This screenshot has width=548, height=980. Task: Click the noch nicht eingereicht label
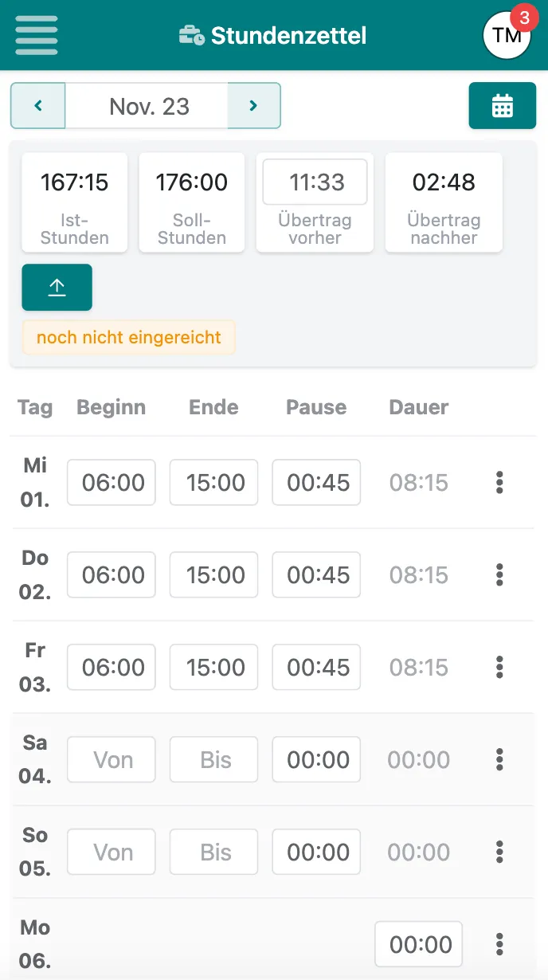[128, 337]
